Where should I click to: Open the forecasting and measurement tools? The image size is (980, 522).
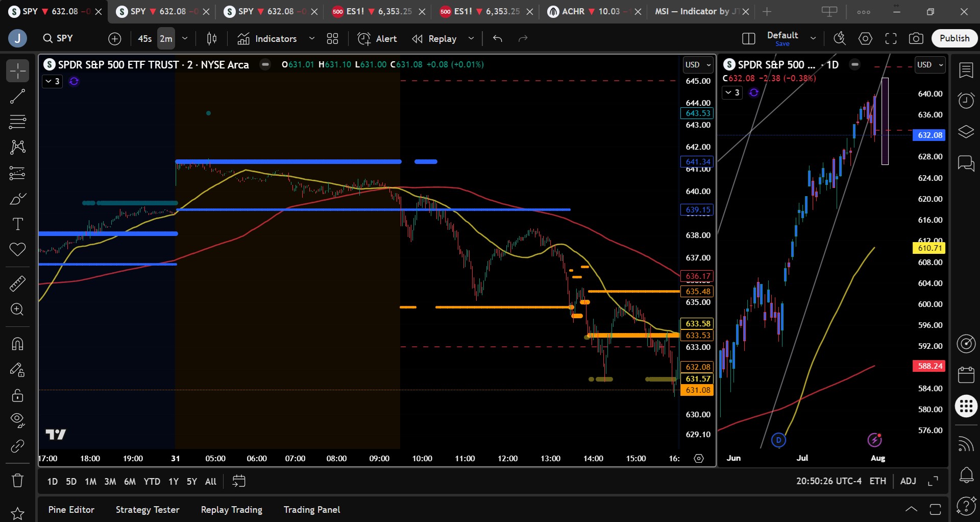(17, 173)
